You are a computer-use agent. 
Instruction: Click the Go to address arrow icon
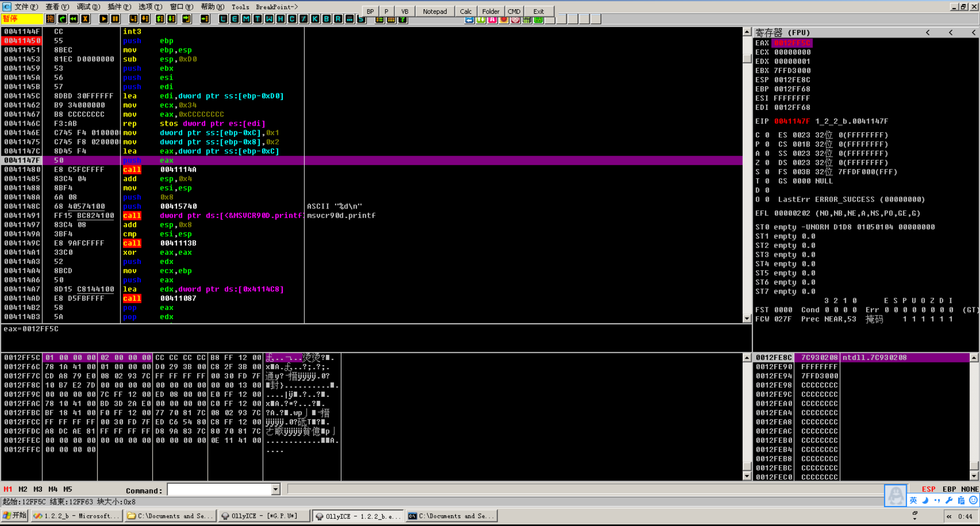205,19
